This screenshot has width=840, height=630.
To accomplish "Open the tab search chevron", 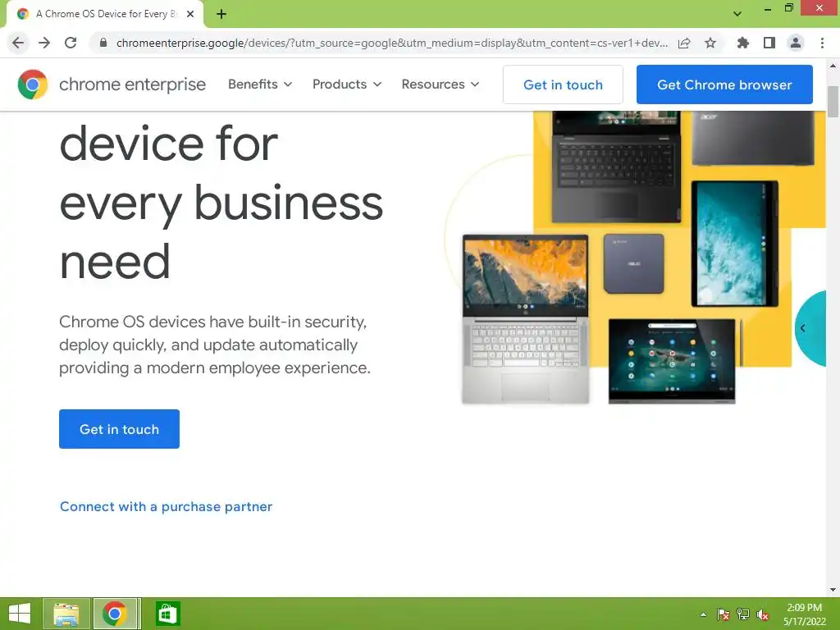I will (737, 14).
